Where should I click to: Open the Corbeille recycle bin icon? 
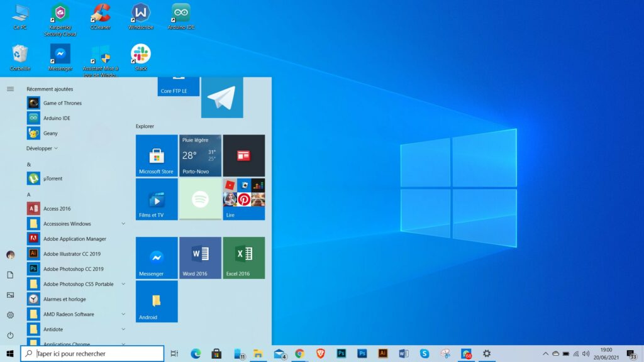pos(19,58)
